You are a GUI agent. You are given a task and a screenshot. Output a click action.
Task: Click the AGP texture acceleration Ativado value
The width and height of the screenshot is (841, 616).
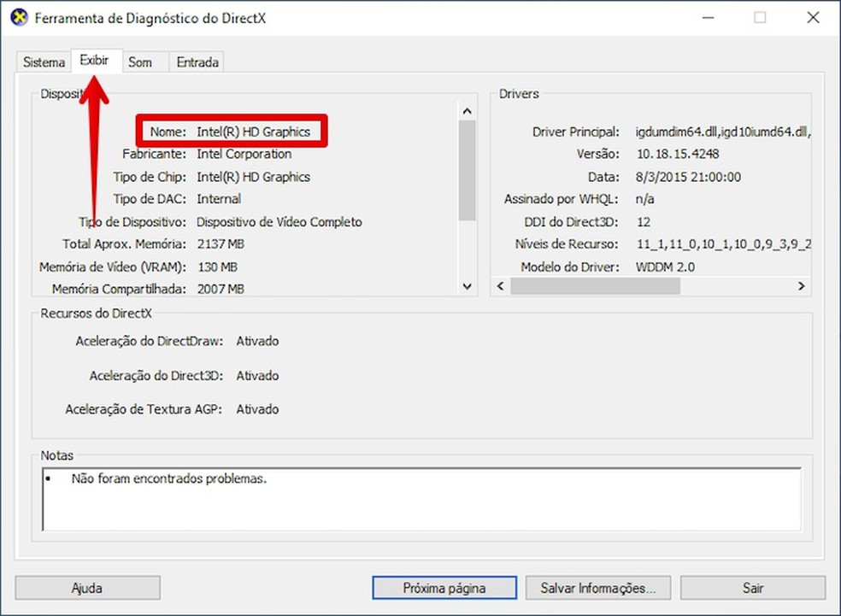[257, 409]
